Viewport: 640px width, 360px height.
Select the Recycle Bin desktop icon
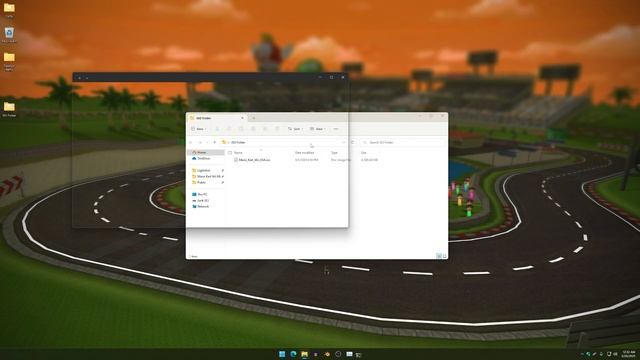9,35
